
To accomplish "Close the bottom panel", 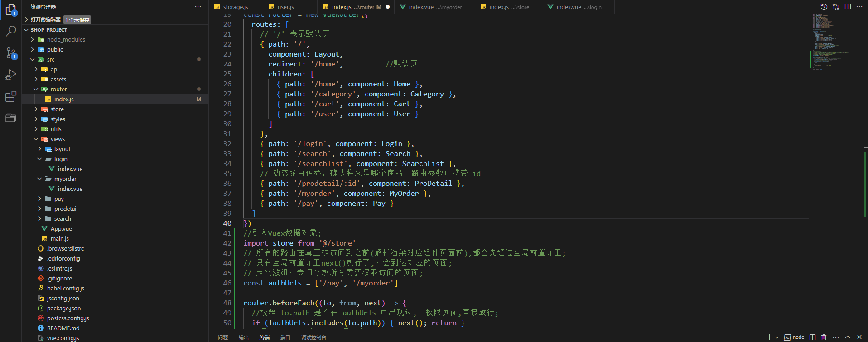I will [x=859, y=337].
